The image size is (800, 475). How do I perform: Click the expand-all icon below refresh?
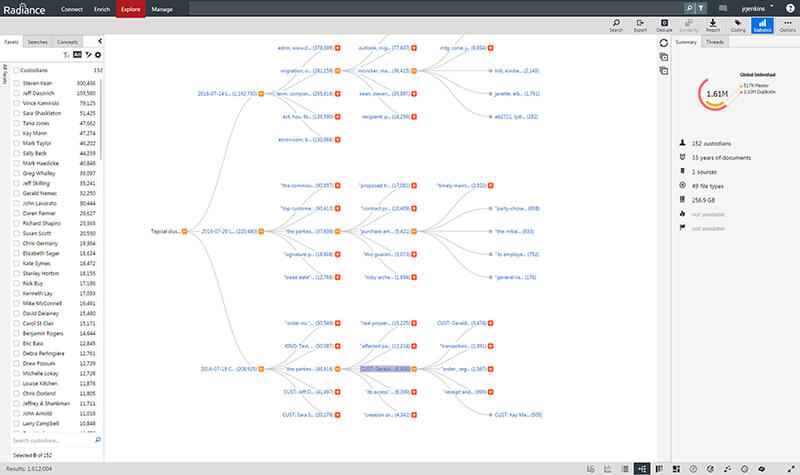point(664,57)
